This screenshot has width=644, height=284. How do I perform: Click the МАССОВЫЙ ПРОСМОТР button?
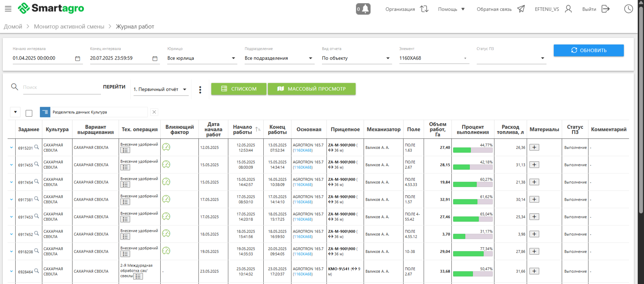[311, 89]
